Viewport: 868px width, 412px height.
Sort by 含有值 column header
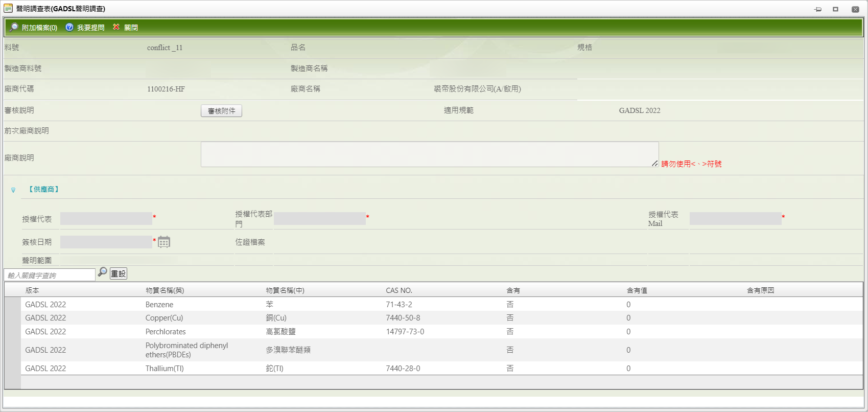tap(637, 290)
